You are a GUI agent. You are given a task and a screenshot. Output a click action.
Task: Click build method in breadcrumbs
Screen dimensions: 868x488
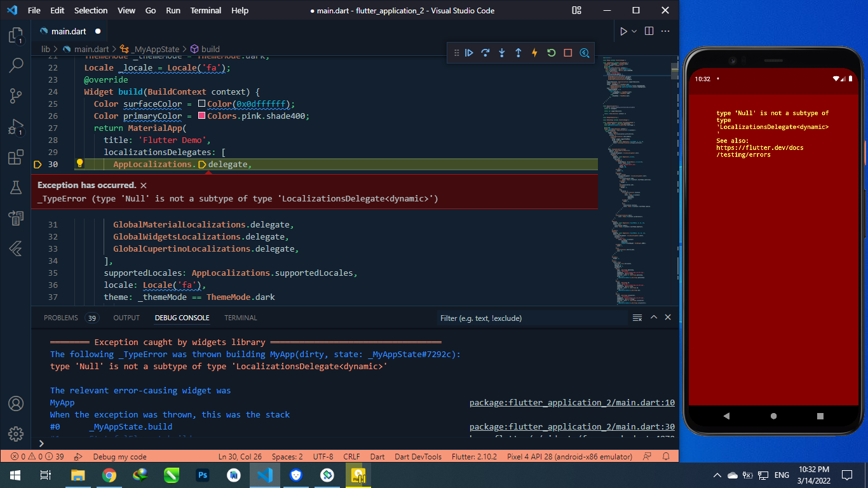[x=205, y=49]
